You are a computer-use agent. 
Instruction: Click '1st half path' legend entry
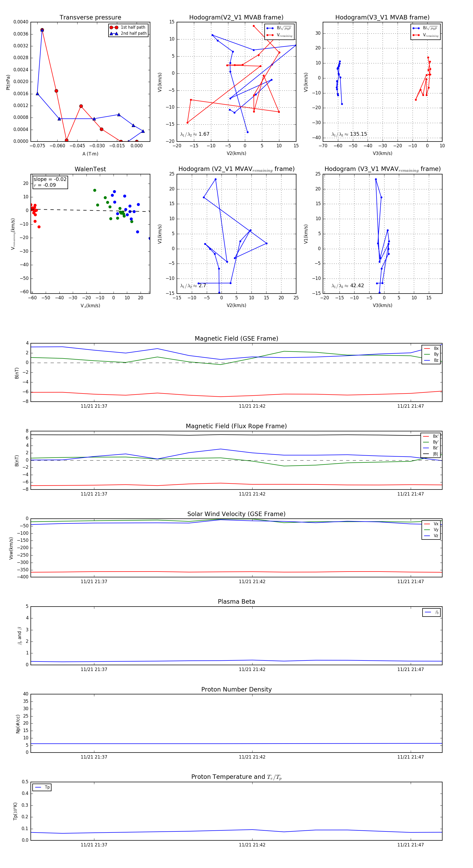(128, 27)
